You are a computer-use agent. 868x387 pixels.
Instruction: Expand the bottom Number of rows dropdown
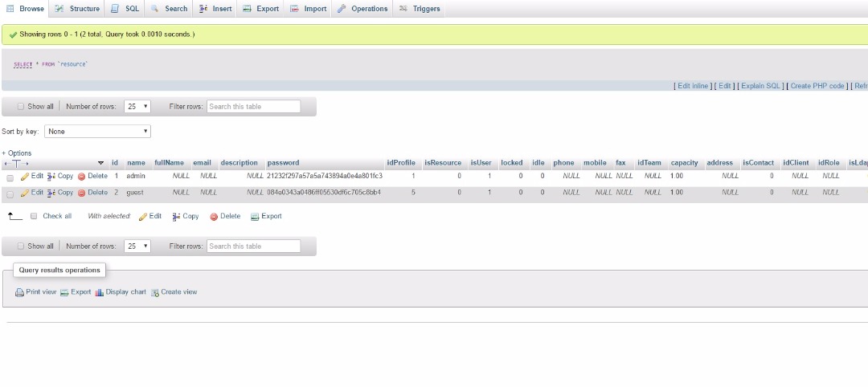(138, 246)
